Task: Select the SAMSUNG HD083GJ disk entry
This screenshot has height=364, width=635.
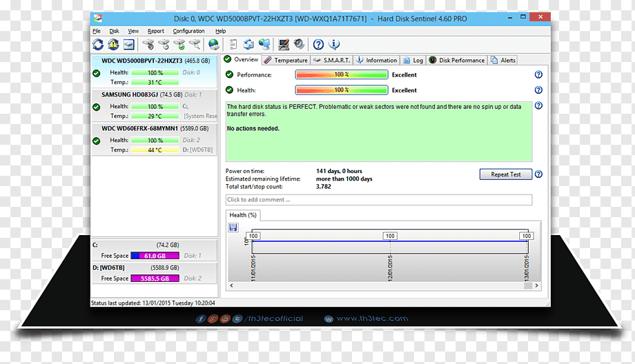Action: [155, 105]
